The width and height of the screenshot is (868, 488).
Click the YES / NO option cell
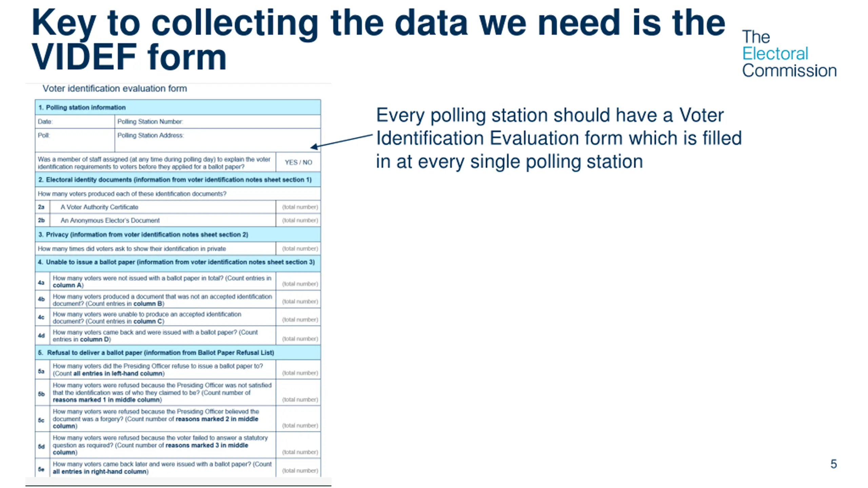(298, 162)
